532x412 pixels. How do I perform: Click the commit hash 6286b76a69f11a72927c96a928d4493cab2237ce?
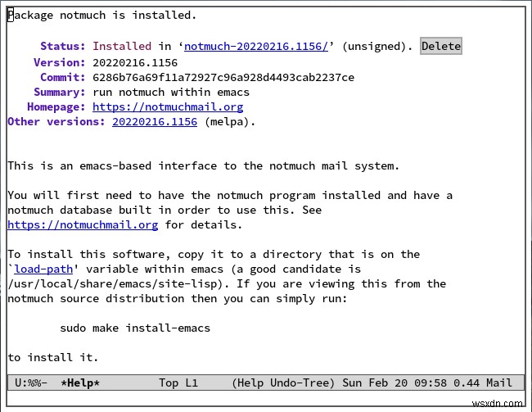click(223, 78)
